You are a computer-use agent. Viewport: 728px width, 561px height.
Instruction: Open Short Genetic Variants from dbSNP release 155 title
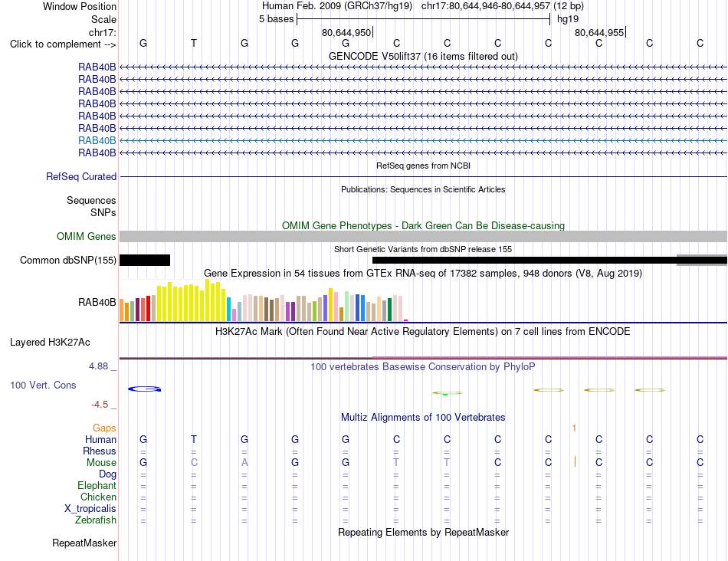423,249
